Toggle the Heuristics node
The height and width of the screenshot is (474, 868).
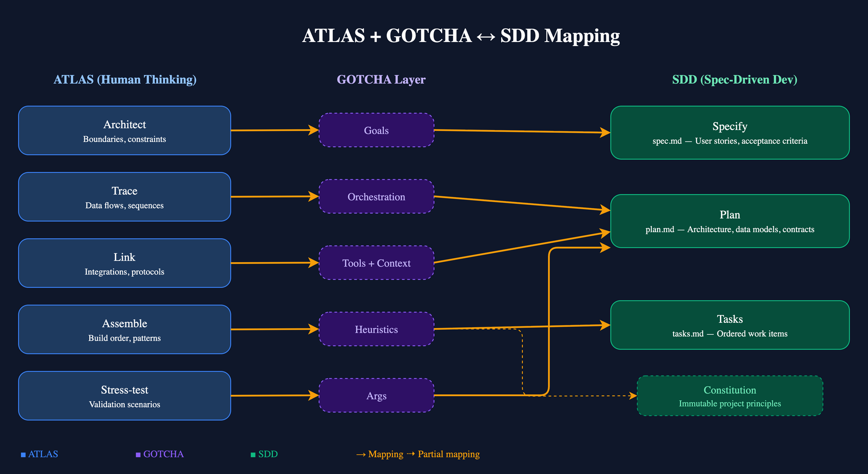point(376,329)
